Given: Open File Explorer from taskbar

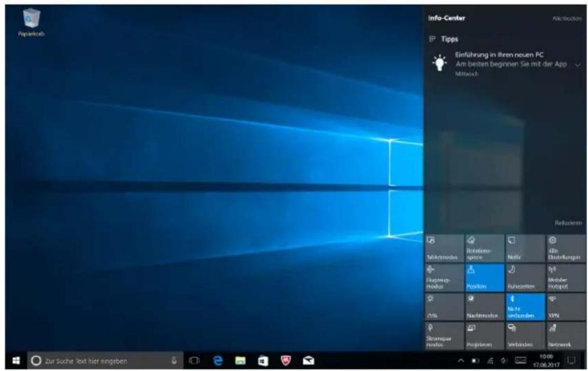Looking at the screenshot, I should click(x=241, y=361).
